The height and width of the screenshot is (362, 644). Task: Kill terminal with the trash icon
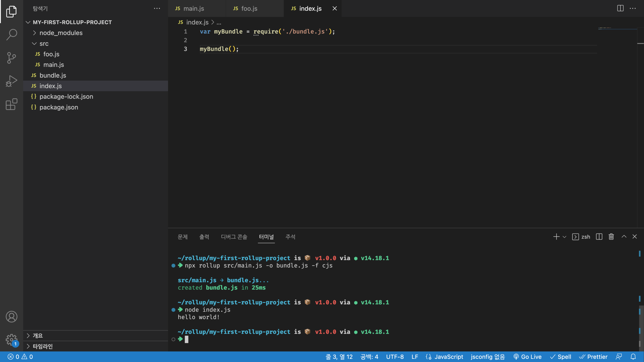coord(611,237)
